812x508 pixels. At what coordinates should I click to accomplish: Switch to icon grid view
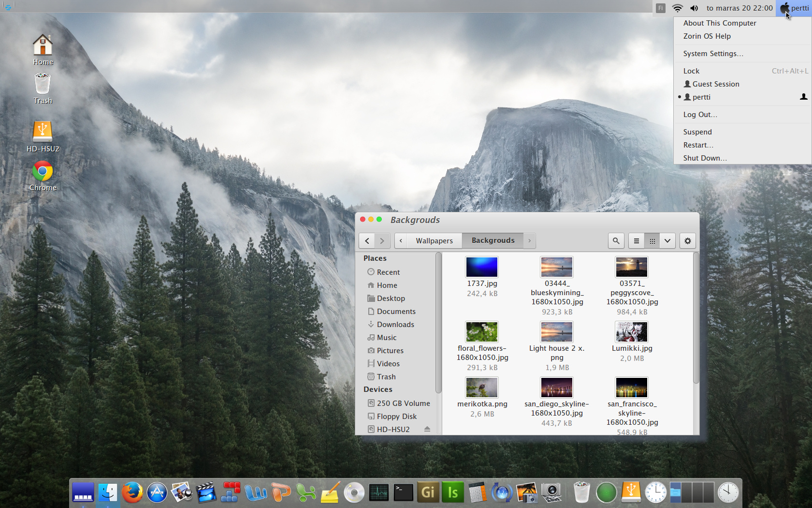pyautogui.click(x=652, y=241)
